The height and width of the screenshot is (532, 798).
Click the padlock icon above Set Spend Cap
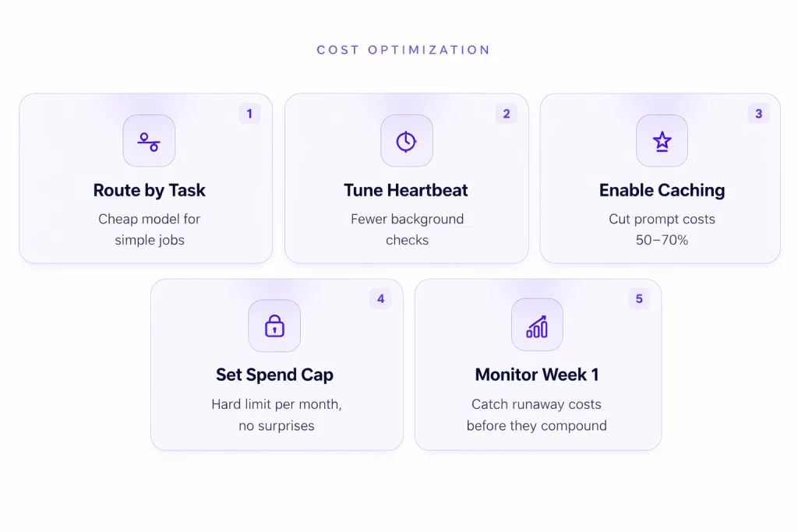274,326
